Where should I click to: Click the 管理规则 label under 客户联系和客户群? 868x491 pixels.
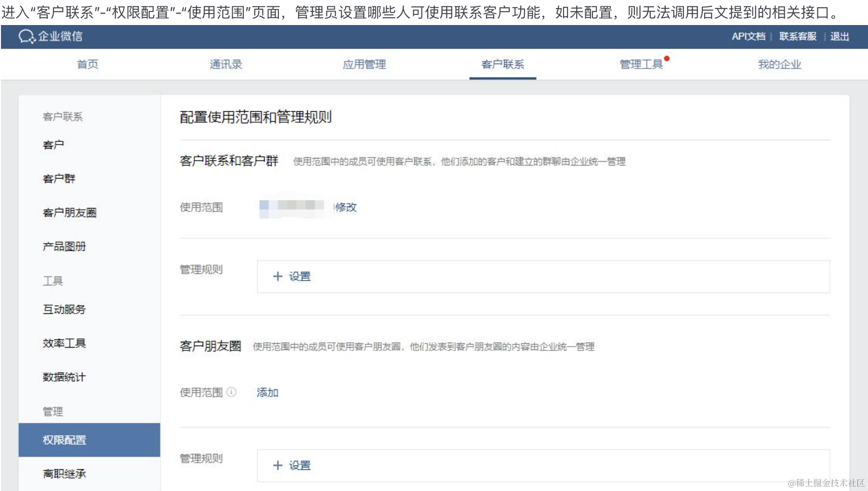coord(201,269)
